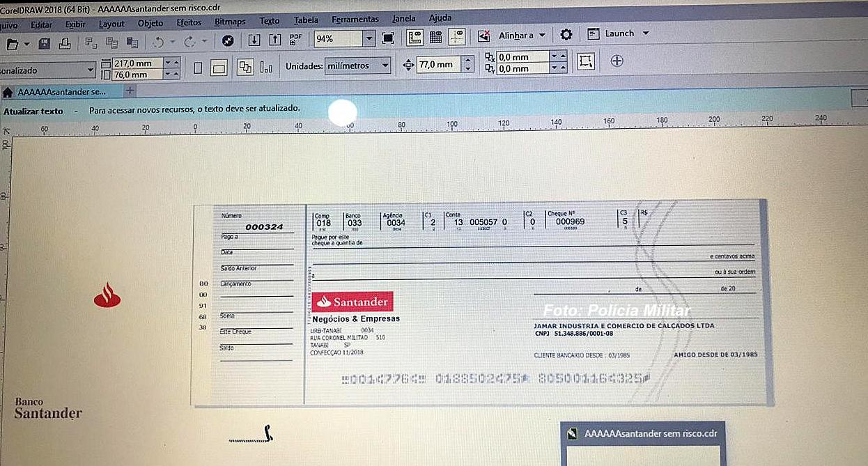Open the Options gear icon
This screenshot has height=466, width=868.
[566, 35]
